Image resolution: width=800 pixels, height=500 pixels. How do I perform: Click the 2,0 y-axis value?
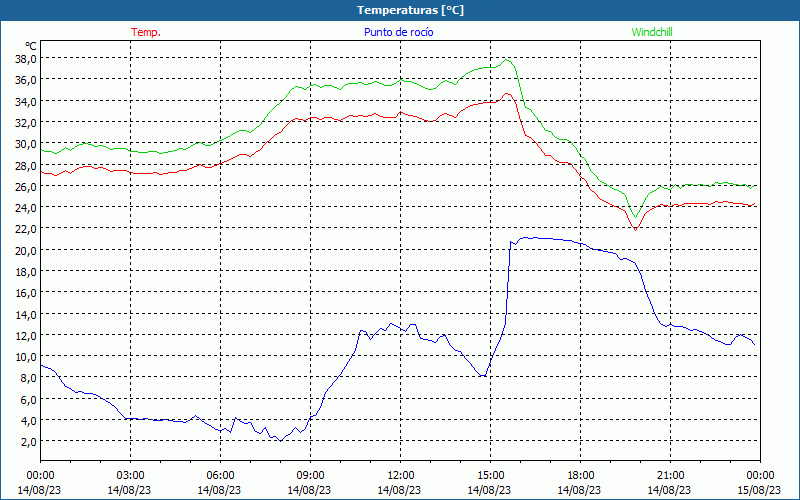point(28,442)
